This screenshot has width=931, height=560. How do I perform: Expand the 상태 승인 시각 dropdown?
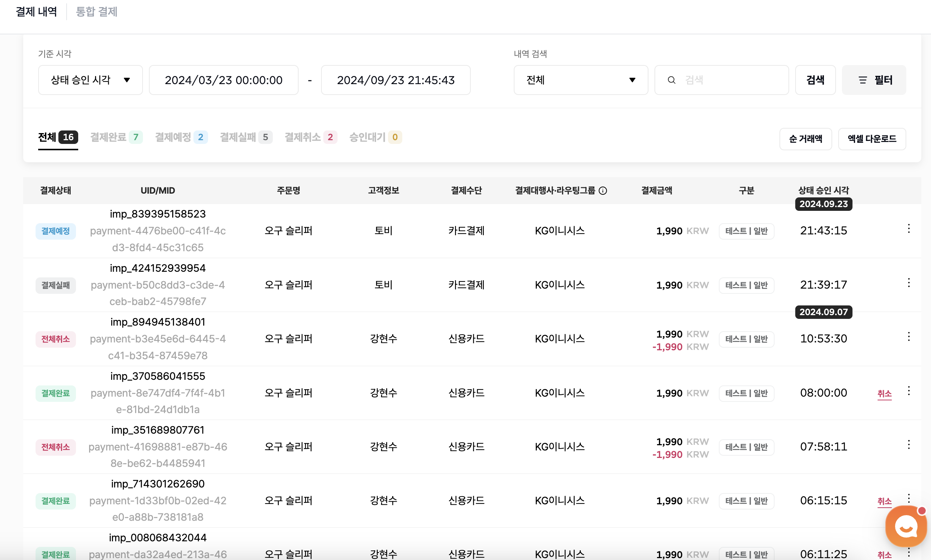coord(90,80)
